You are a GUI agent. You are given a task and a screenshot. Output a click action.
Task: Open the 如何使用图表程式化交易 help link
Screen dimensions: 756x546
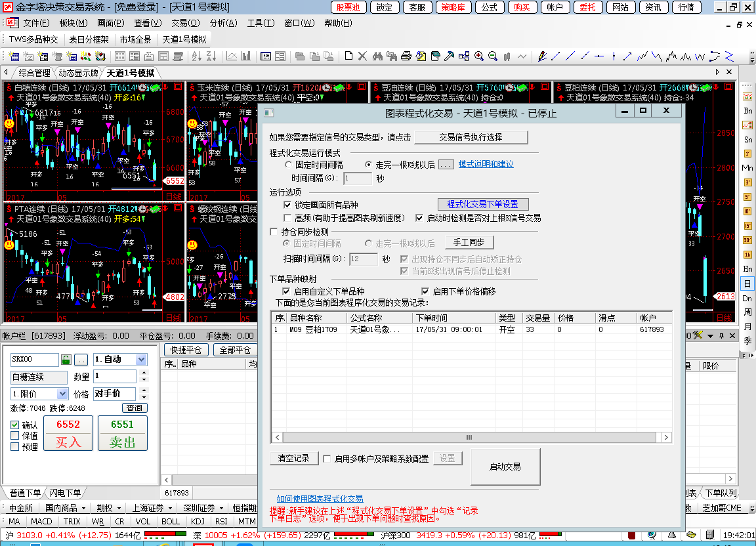coord(320,499)
